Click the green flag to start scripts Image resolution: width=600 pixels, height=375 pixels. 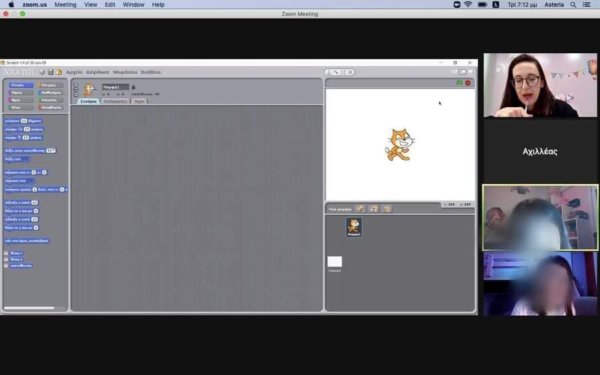pos(460,83)
